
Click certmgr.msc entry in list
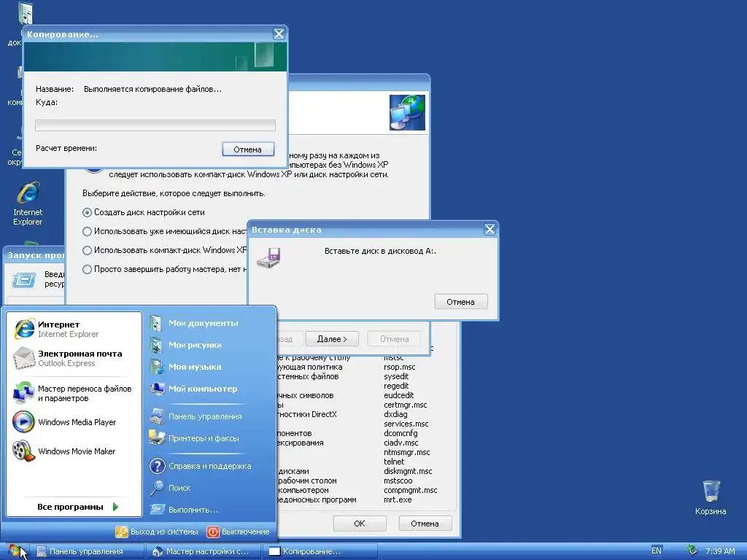406,405
